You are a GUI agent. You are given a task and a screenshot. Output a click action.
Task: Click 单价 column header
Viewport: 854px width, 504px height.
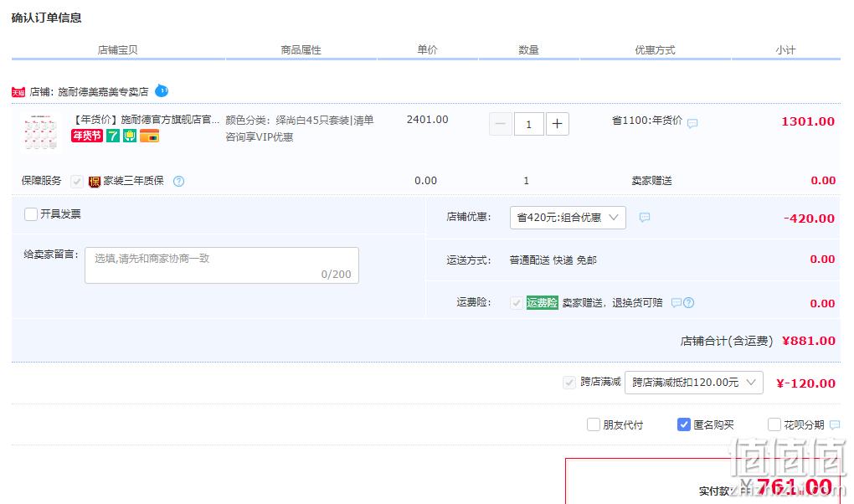coord(428,49)
